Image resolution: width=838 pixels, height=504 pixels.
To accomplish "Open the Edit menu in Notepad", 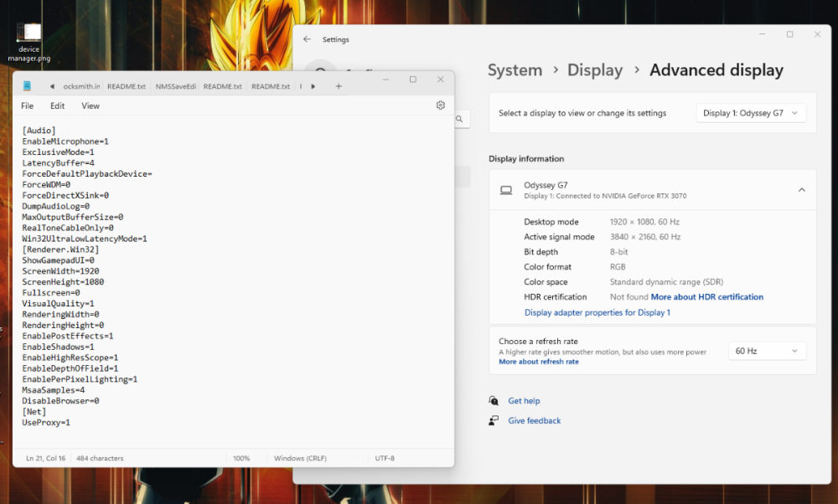I will [57, 106].
